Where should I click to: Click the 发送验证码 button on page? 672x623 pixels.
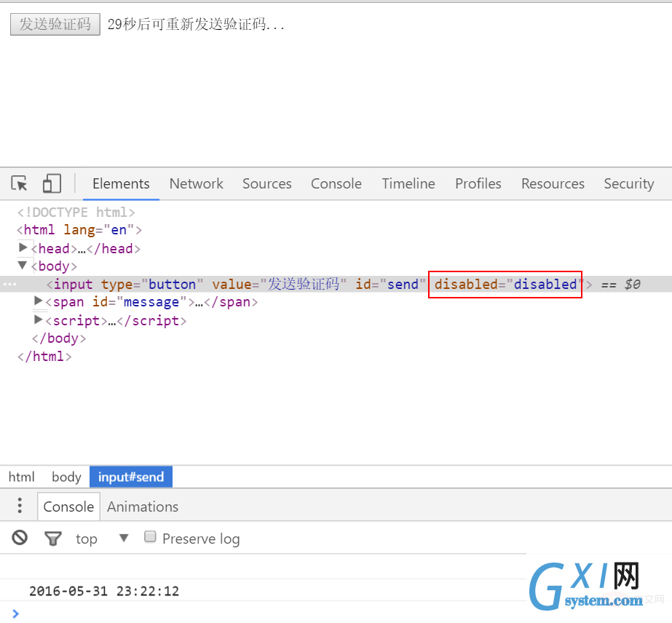[x=55, y=25]
